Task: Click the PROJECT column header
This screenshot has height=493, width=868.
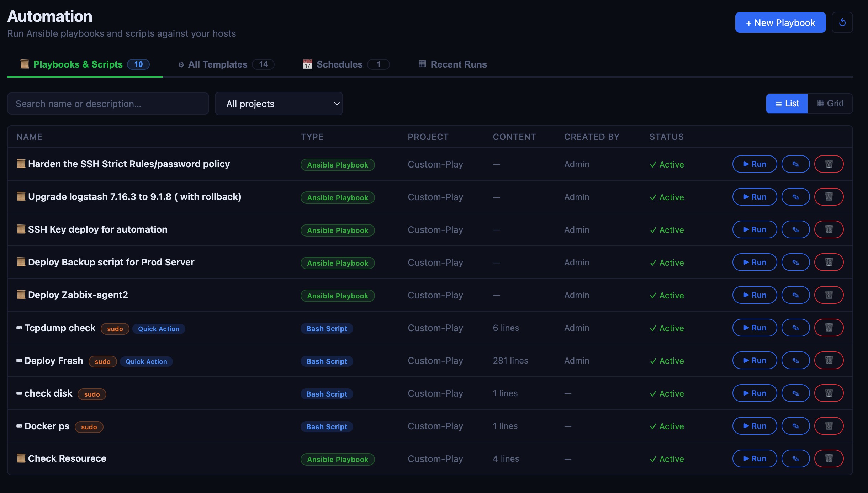Action: (428, 137)
